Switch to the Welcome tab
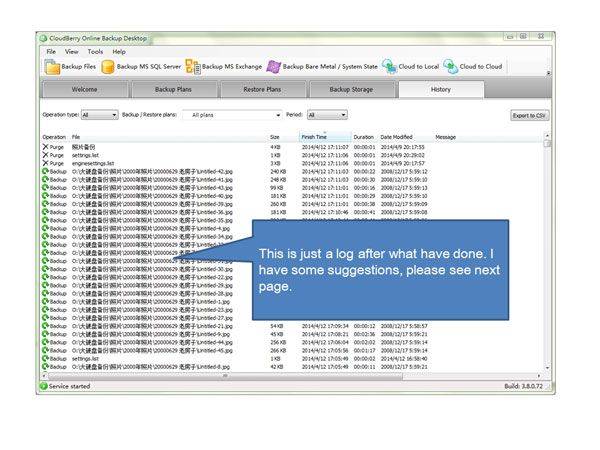Image resolution: width=600 pixels, height=450 pixels. (85, 90)
